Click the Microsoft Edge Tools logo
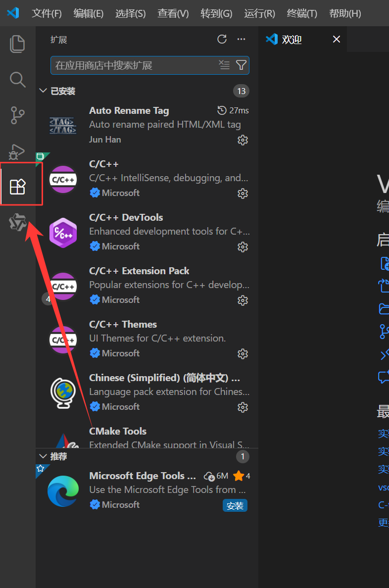Screen dimensions: 389x588 [x=63, y=491]
